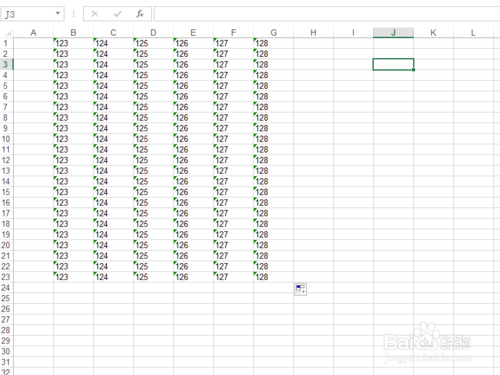The image size is (500, 375).
Task: Expand the Name Box dropdown arrow
Action: [x=58, y=14]
